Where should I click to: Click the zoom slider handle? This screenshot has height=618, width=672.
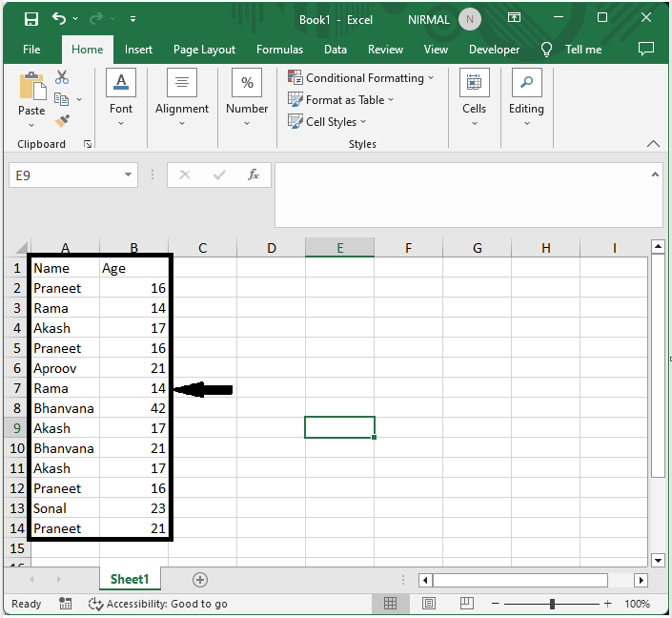coord(553,604)
